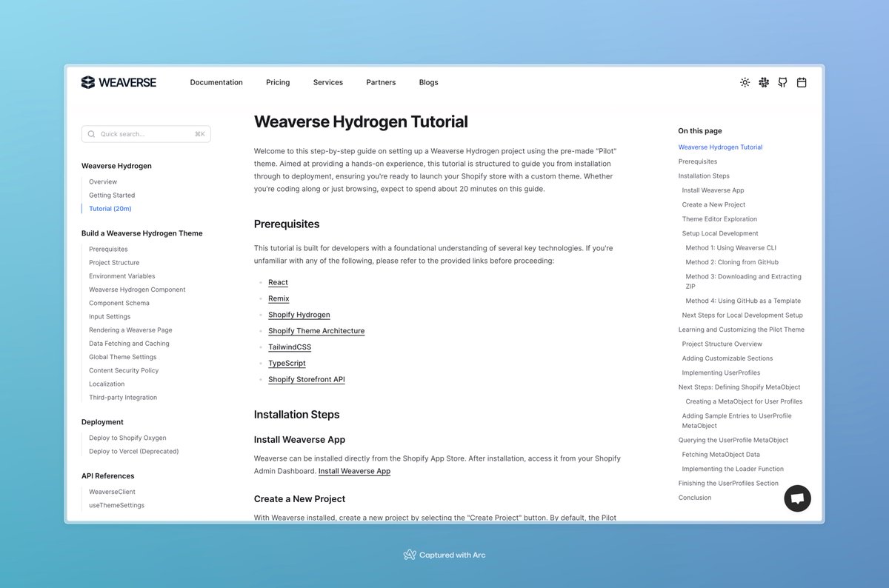Jump to Theme Editor Exploration
Image resolution: width=889 pixels, height=588 pixels.
[x=719, y=219]
